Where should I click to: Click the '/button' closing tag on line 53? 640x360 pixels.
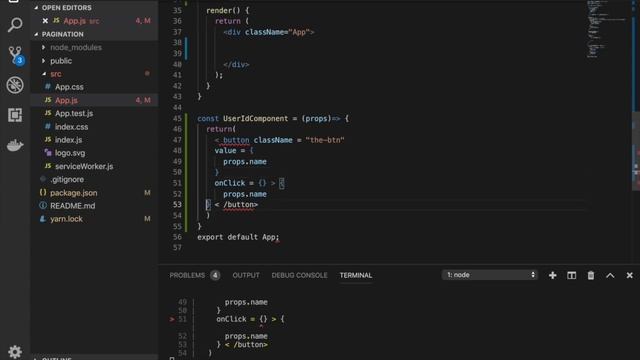click(240, 204)
